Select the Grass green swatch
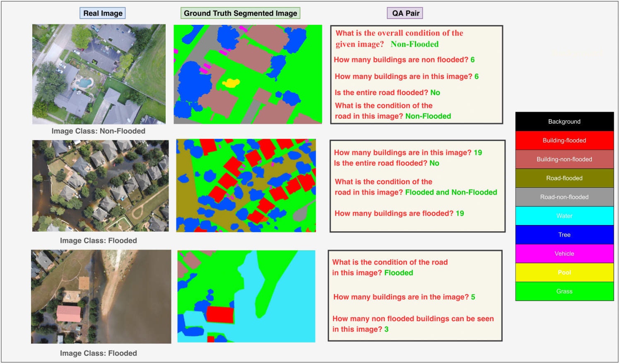Image resolution: width=620 pixels, height=364 pixels. pyautogui.click(x=565, y=292)
